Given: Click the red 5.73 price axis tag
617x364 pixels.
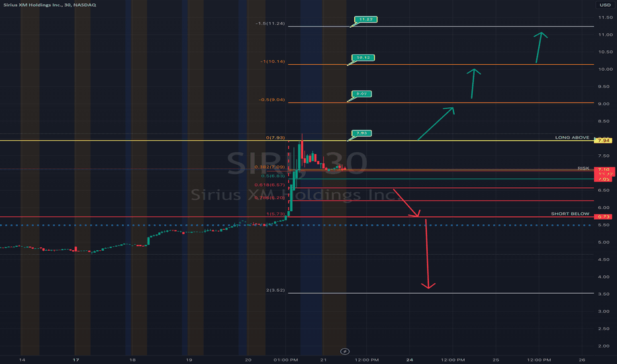Looking at the screenshot, I should [603, 217].
